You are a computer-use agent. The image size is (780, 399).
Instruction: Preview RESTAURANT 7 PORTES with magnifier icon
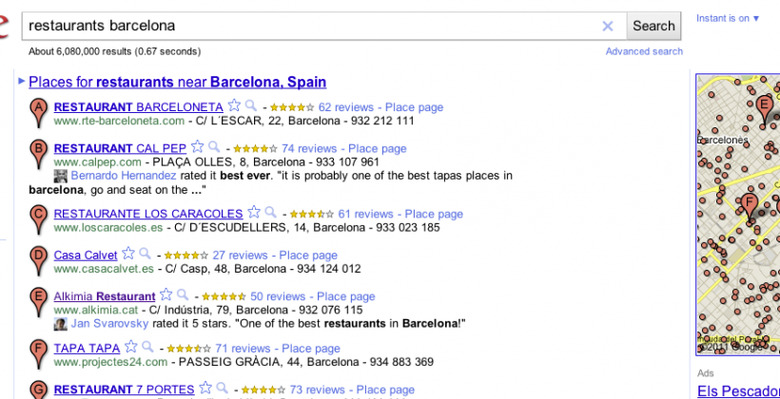(x=222, y=388)
